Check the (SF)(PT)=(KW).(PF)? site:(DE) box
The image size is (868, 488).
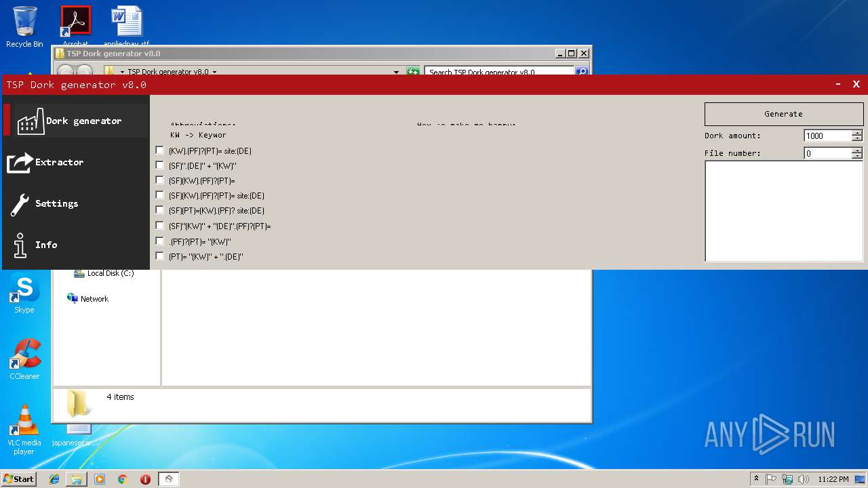coord(159,210)
